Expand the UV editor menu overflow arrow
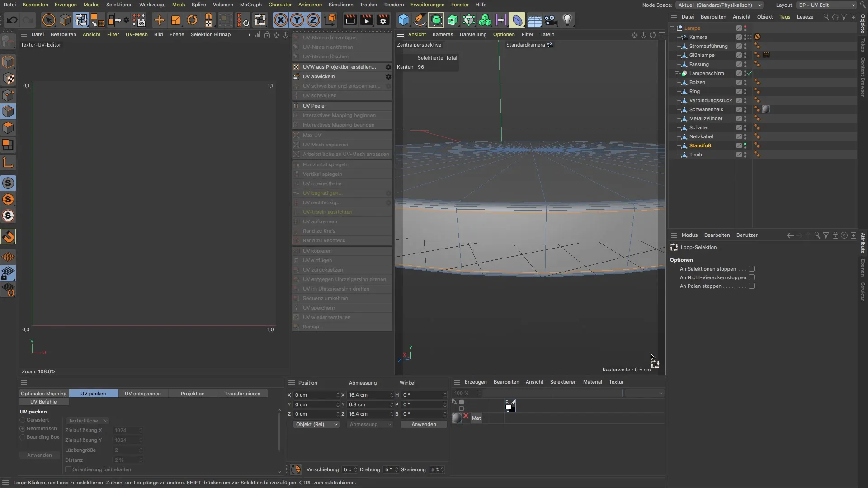Screen dimensions: 868x488 click(249, 35)
